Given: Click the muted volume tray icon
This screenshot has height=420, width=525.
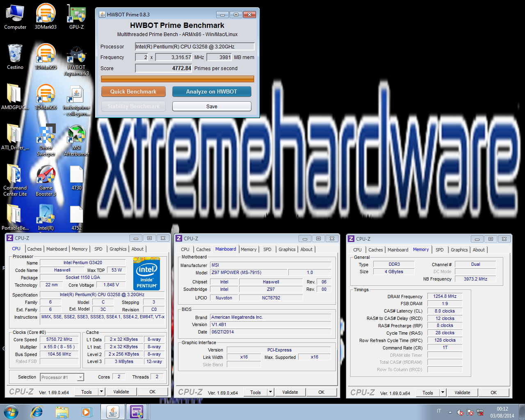Looking at the screenshot, I should click(x=460, y=412).
